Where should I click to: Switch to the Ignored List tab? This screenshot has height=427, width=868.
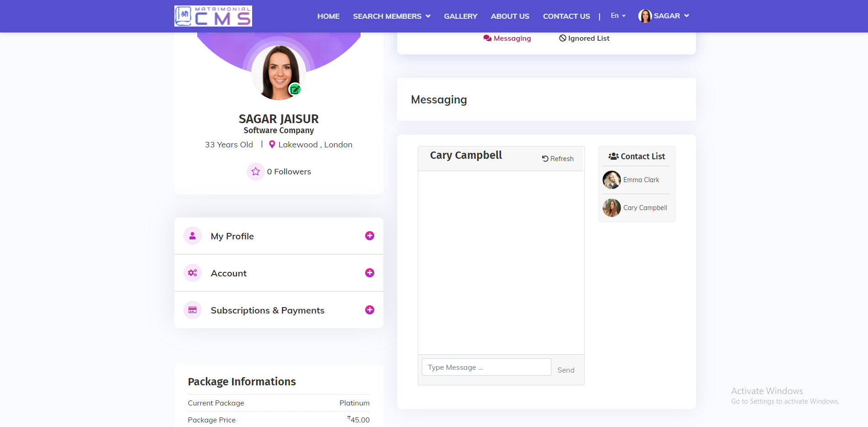coord(584,38)
